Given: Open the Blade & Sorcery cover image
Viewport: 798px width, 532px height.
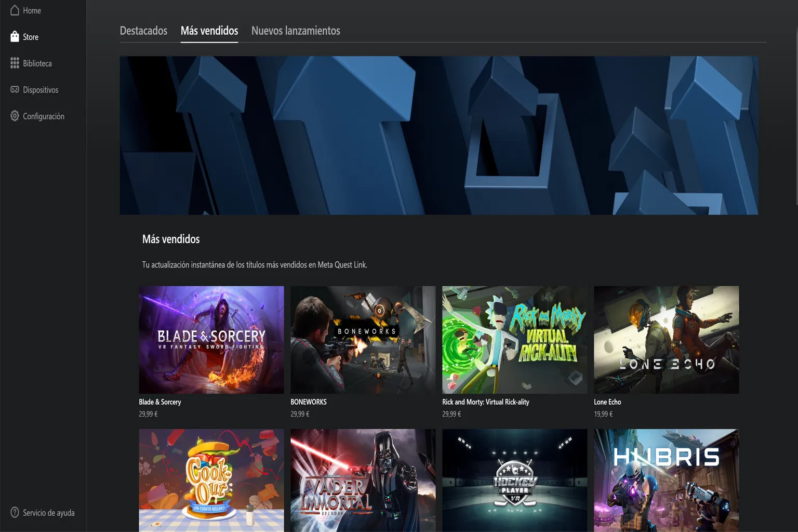Looking at the screenshot, I should (211, 340).
